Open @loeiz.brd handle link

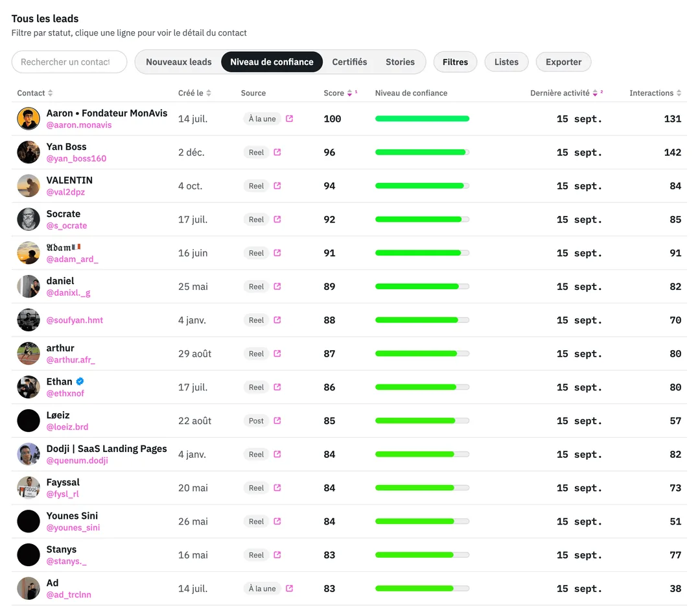[67, 427]
